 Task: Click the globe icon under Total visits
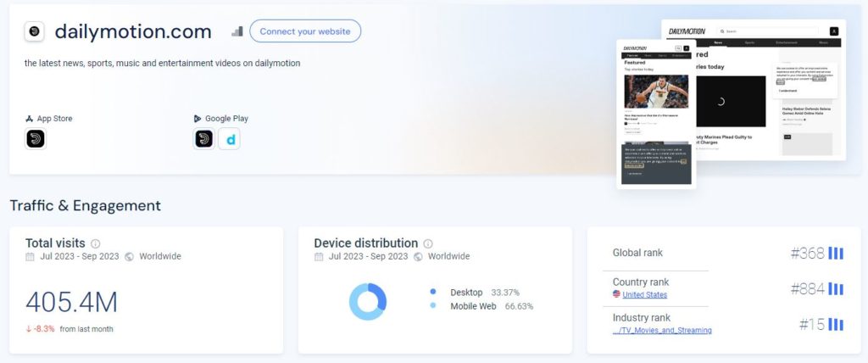tap(129, 257)
